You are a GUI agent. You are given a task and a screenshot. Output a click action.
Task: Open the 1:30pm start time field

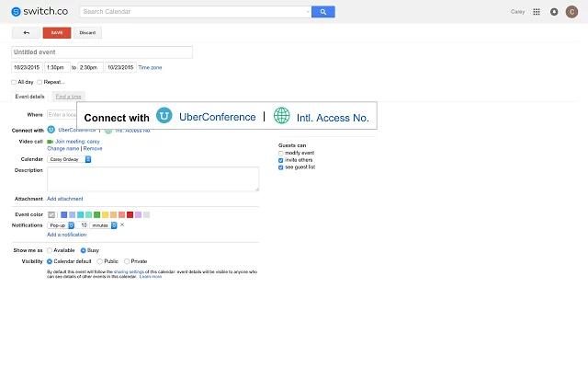pyautogui.click(x=57, y=67)
